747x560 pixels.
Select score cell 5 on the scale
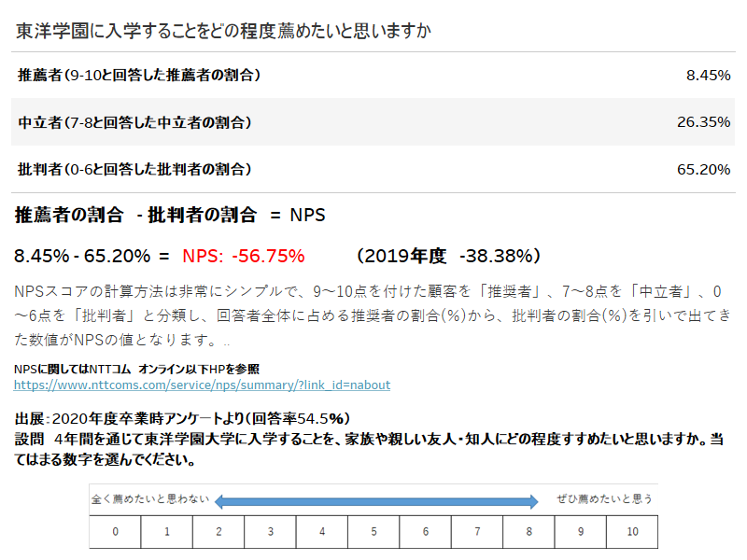[x=373, y=531]
